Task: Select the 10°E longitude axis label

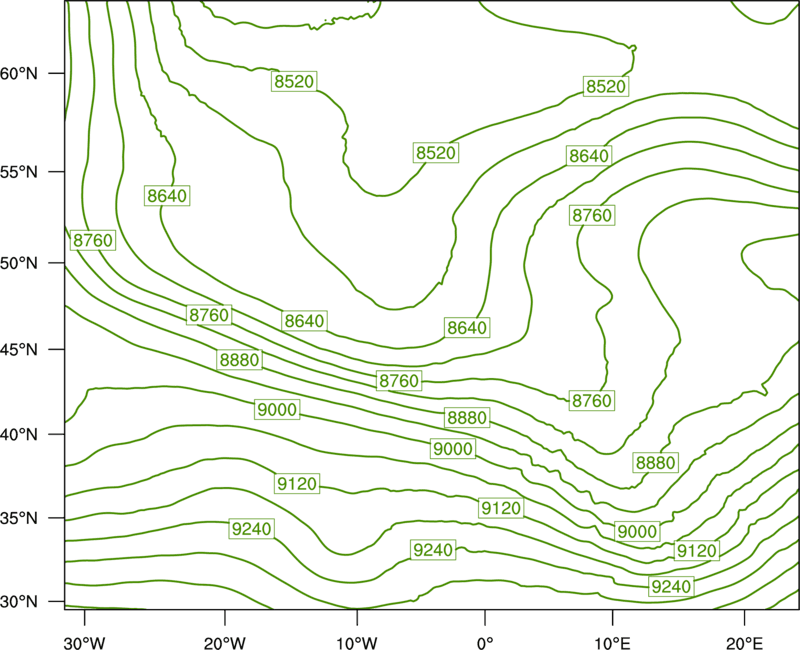Action: [612, 643]
